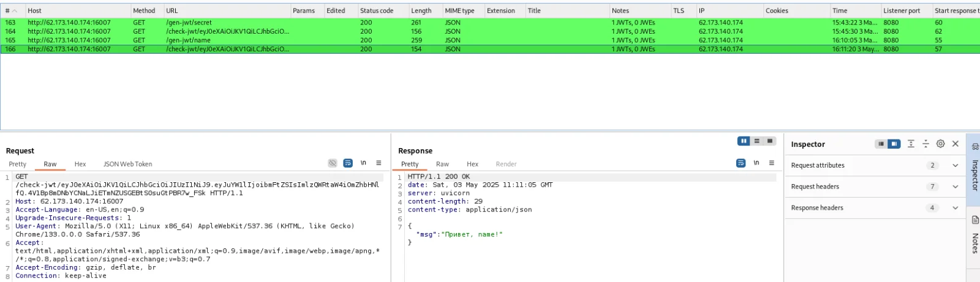Select history row 166 check-jwt request
Image resolution: width=980 pixels, height=282 pixels.
pos(490,49)
